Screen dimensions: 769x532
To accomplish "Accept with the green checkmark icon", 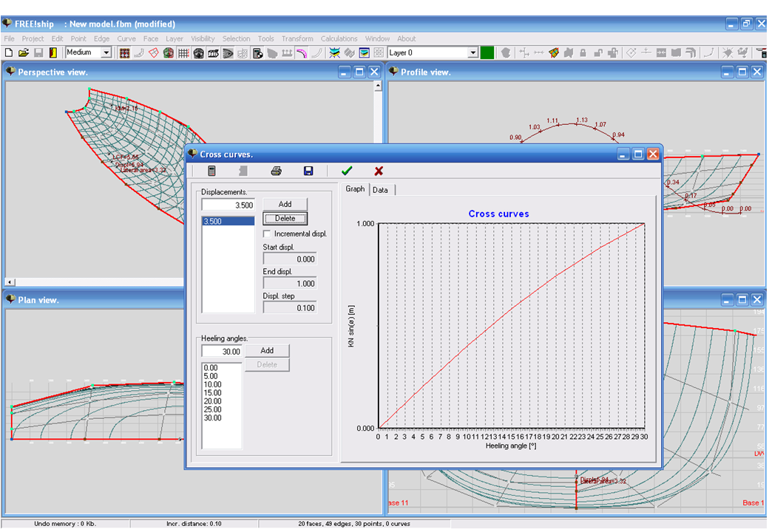I will point(347,171).
